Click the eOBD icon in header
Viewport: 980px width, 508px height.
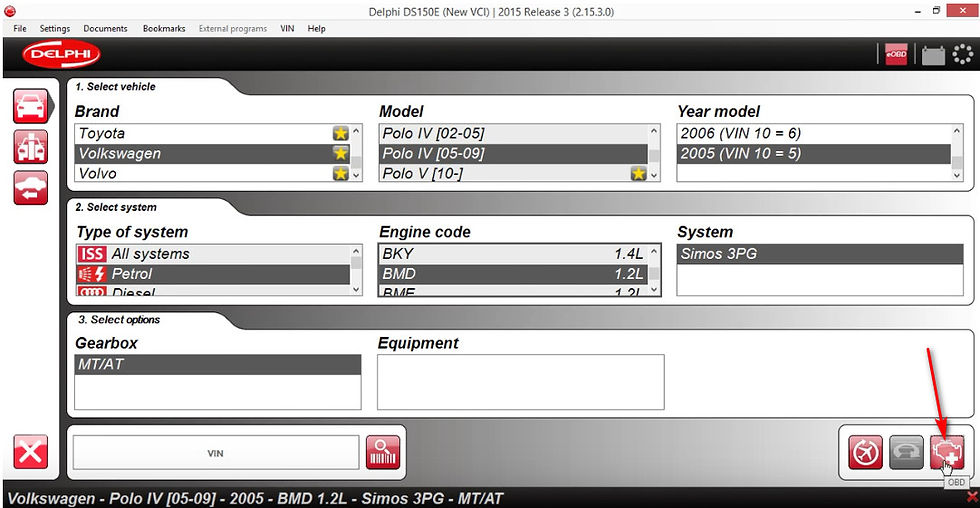pyautogui.click(x=896, y=54)
